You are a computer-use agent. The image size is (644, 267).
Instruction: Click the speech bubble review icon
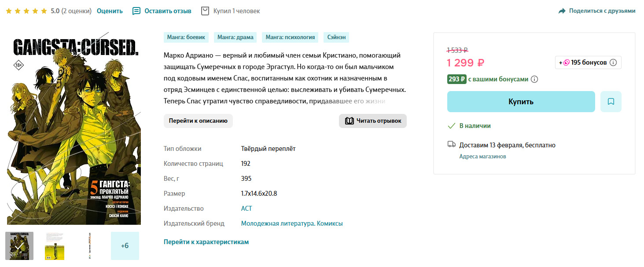(x=136, y=11)
